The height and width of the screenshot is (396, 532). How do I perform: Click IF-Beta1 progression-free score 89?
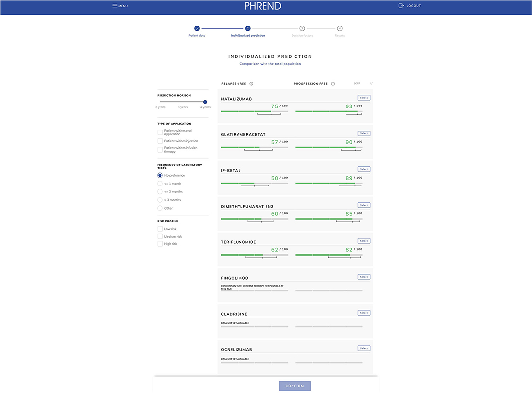click(x=349, y=178)
